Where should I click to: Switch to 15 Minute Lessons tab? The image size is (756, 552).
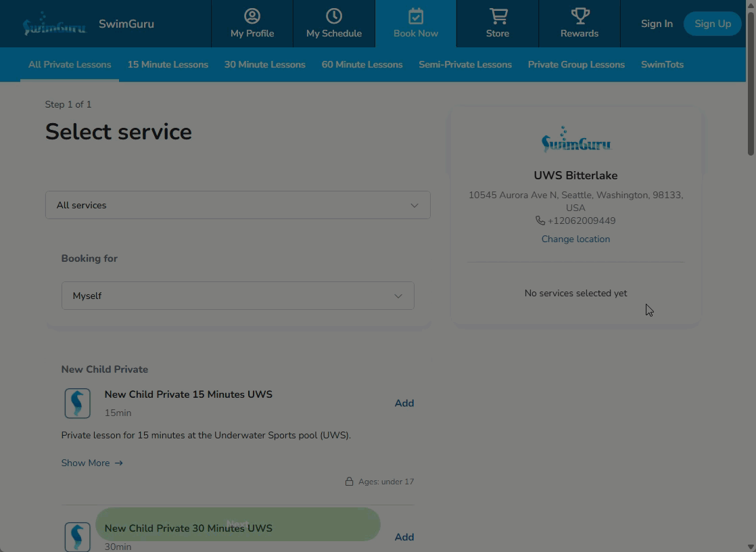[168, 65]
